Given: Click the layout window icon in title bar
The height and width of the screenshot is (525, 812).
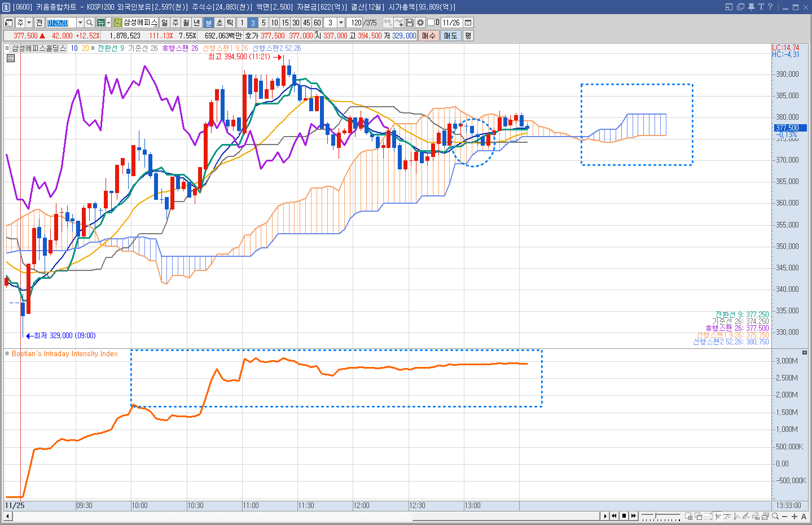Looking at the screenshot, I should click(729, 7).
